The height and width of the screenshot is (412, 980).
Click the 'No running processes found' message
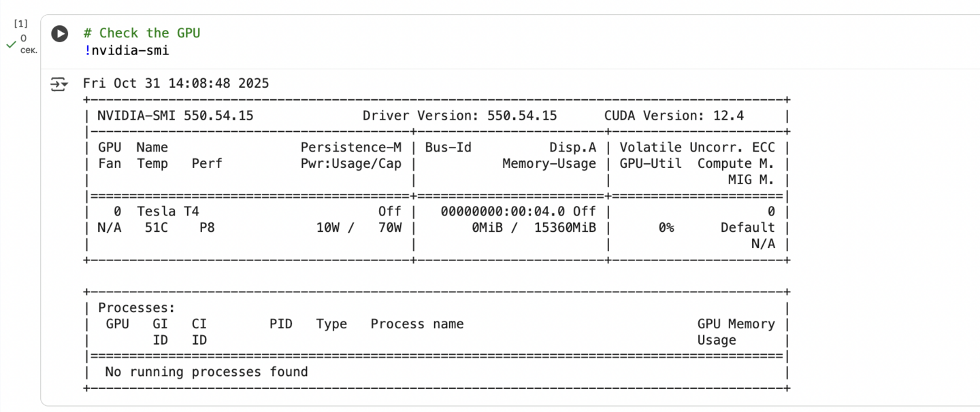(x=206, y=372)
